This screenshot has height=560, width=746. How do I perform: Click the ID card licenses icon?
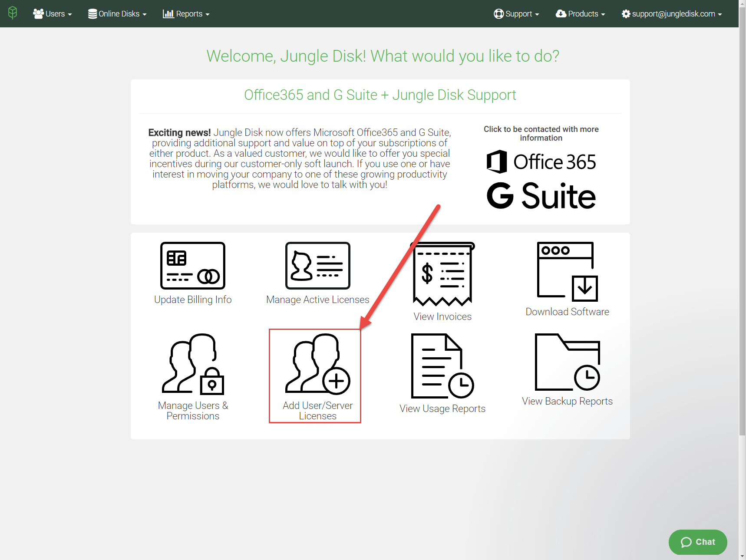[318, 266]
